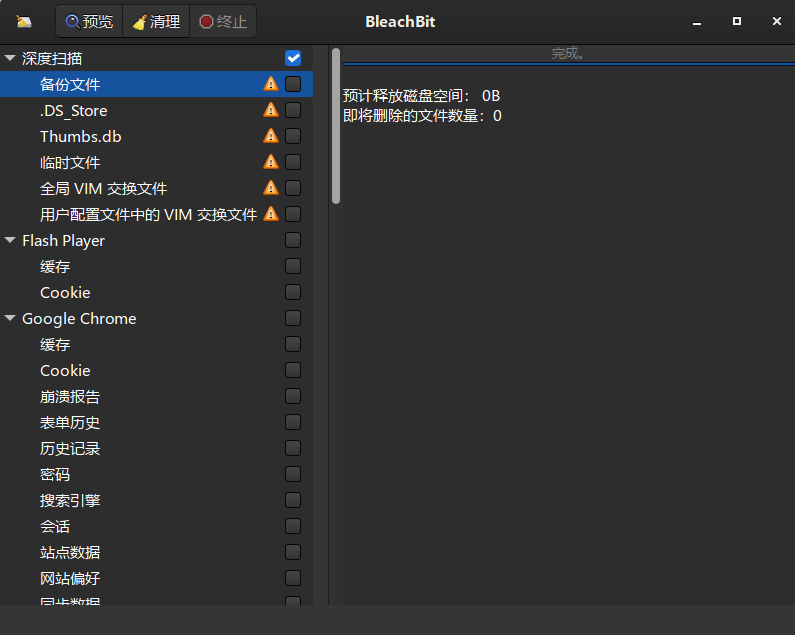This screenshot has width=795, height=635.
Task: Click the 清理 clean button
Action: point(156,21)
